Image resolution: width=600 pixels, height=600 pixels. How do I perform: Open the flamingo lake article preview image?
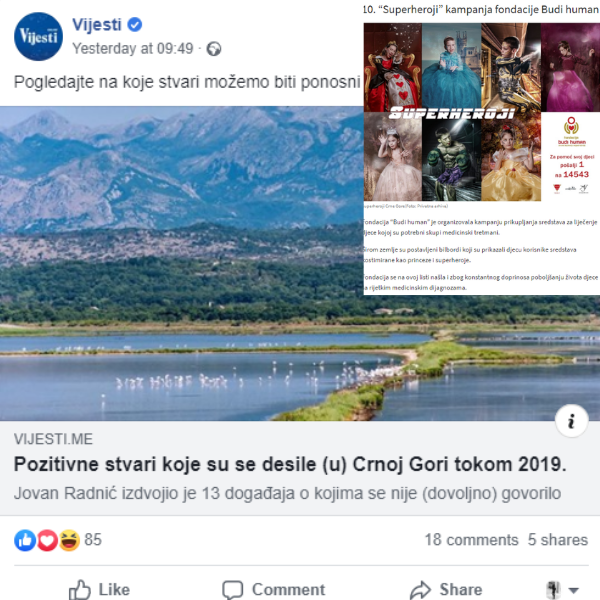(182, 264)
